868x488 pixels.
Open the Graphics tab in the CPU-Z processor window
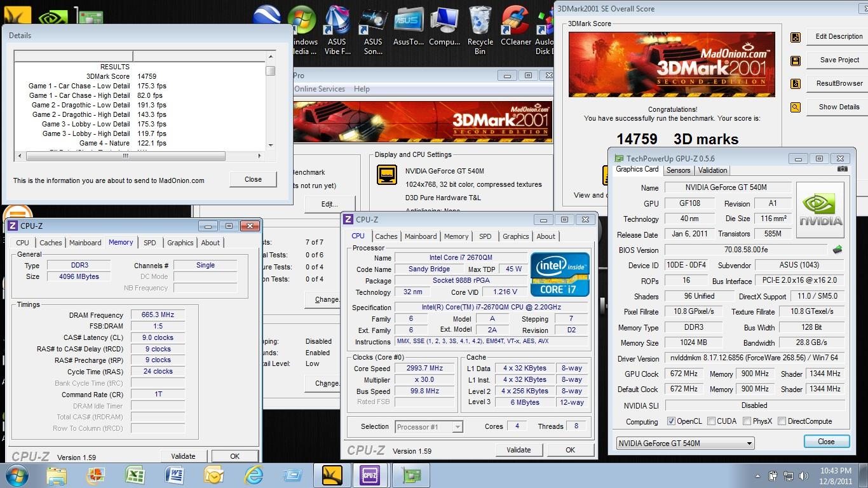[515, 236]
